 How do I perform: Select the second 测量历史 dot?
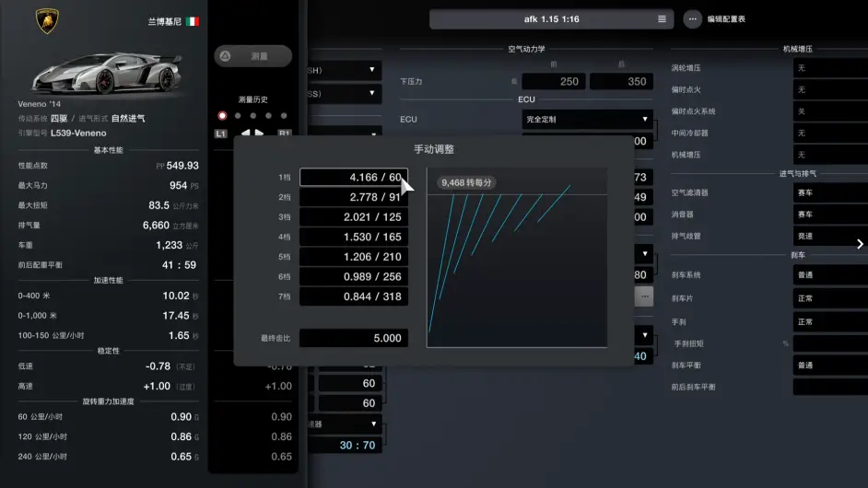(238, 116)
